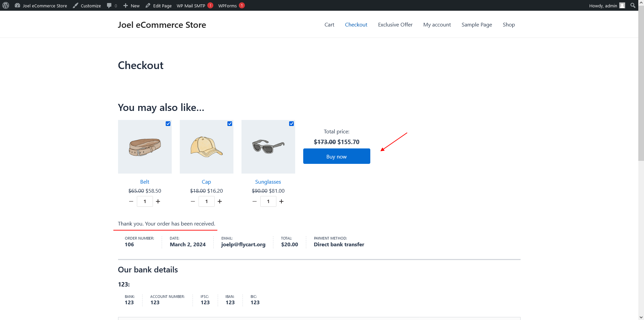Open the WPForms admin bar menu
644x320 pixels.
pos(228,6)
